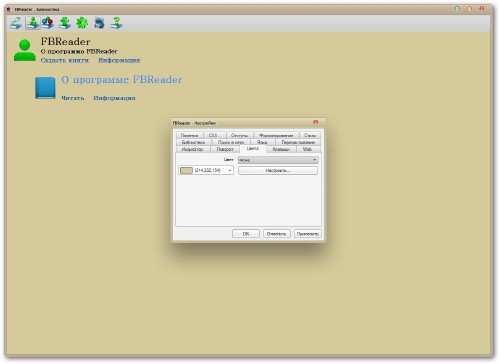This screenshot has height=364, width=500.
Task: Select the Поворот tab
Action: point(225,149)
